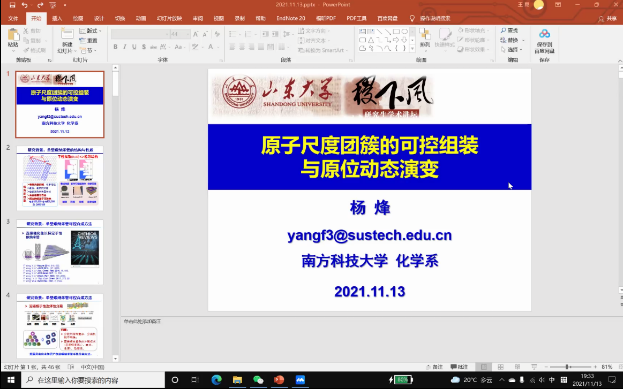Click the Save icon in quick access toolbar

pyautogui.click(x=12, y=5)
